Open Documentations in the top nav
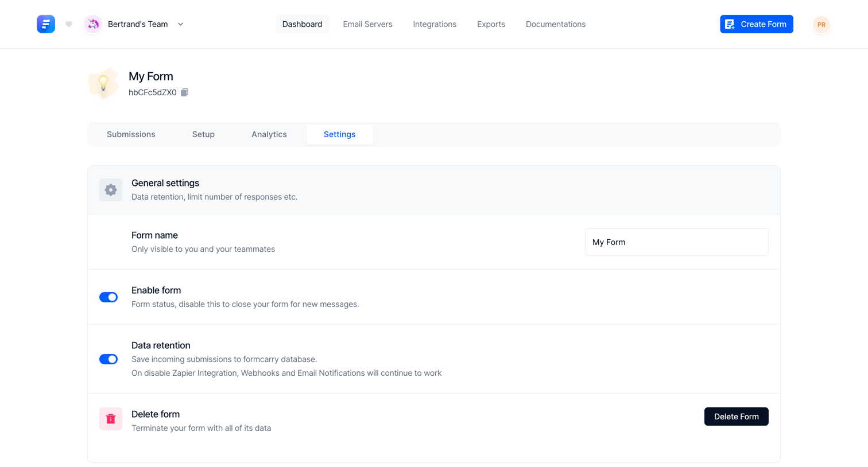The image size is (868, 467). coord(556,24)
